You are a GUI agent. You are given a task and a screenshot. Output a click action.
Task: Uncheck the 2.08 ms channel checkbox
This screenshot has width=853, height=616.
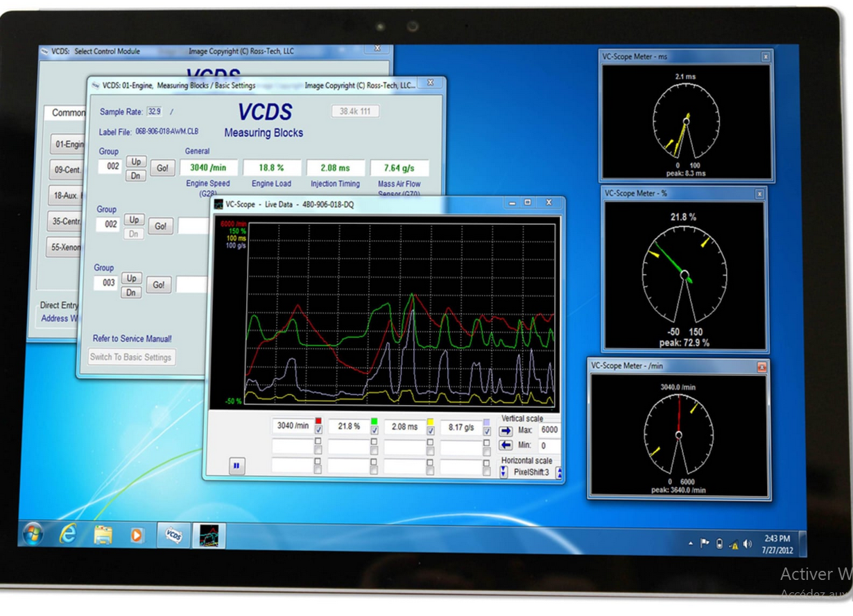431,431
